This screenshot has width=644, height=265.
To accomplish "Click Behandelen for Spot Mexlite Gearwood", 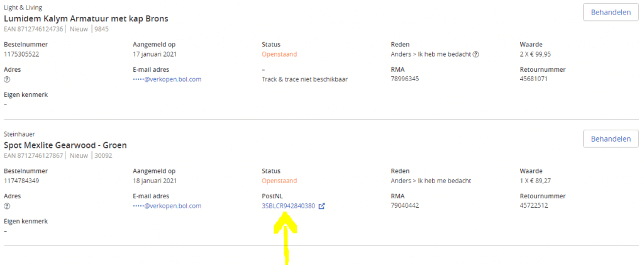I will pyautogui.click(x=611, y=138).
